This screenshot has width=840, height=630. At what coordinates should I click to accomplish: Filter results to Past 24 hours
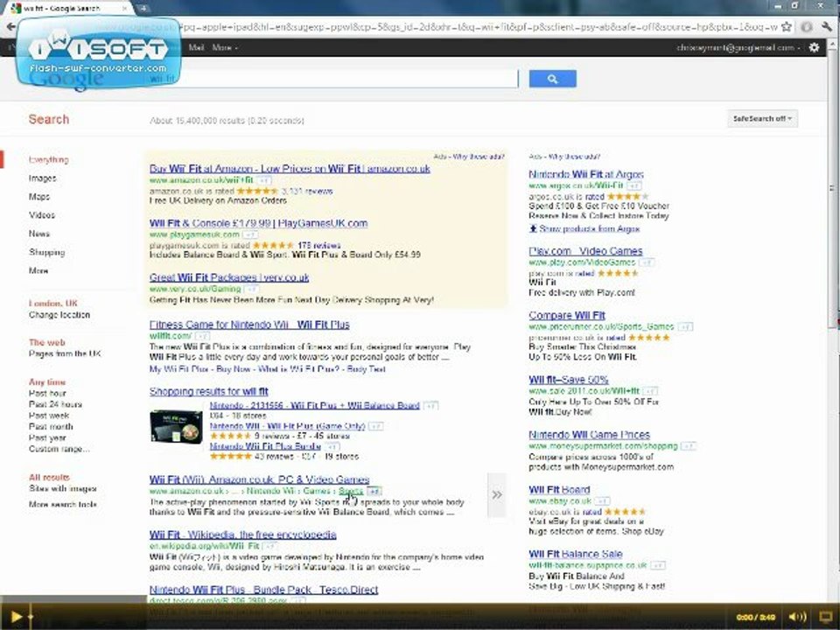tap(56, 404)
